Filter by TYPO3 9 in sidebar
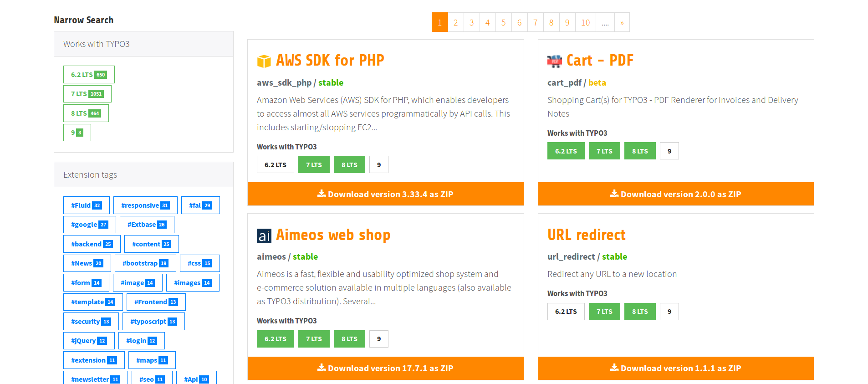Viewport: 868px width, 384px height. (77, 133)
